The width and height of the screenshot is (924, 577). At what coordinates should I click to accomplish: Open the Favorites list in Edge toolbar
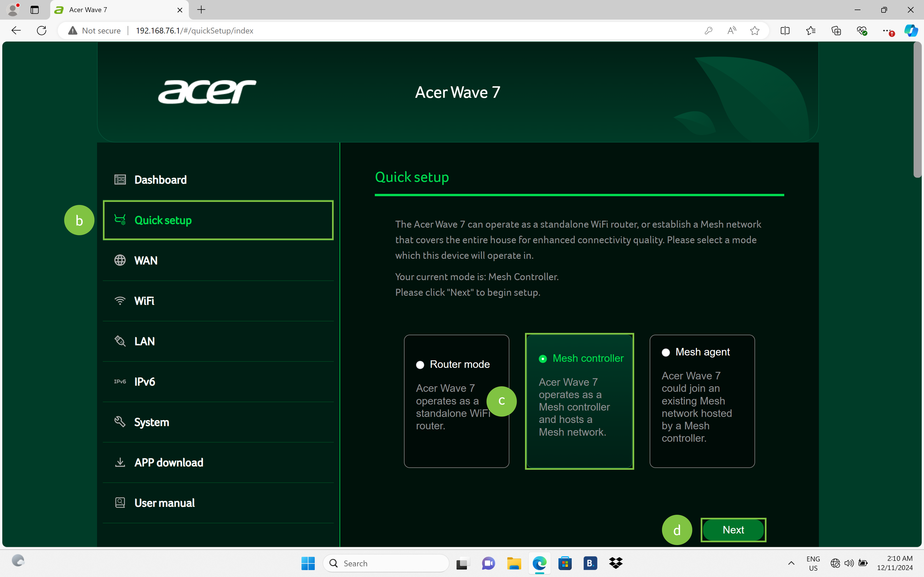point(811,31)
